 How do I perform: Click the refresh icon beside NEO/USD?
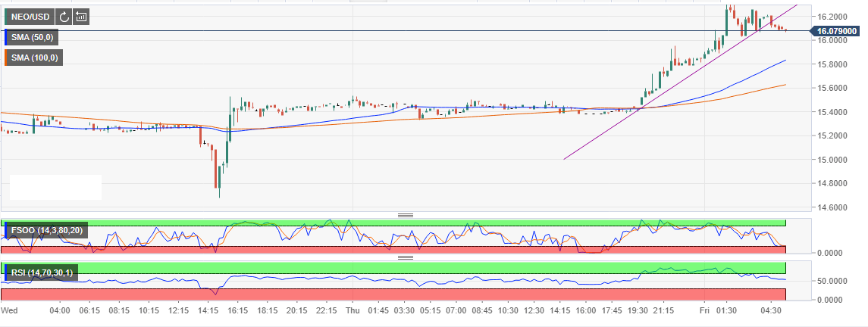pyautogui.click(x=64, y=16)
